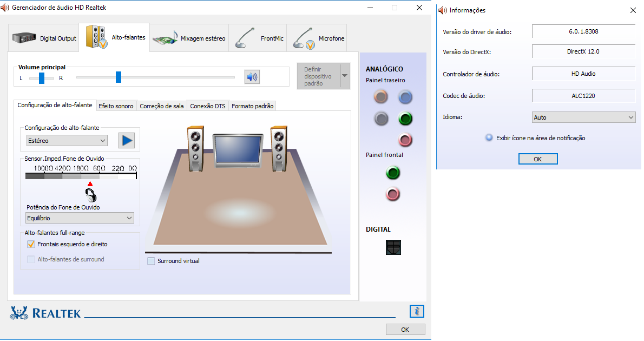Toggle Frontais esquerdo e direito checkbox
This screenshot has width=644, height=341.
(x=31, y=244)
